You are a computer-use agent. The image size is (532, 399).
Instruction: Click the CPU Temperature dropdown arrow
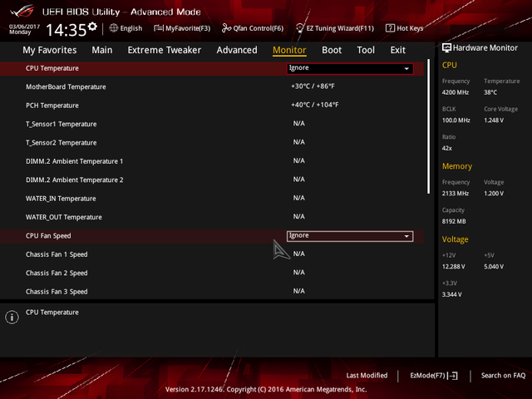pos(406,69)
